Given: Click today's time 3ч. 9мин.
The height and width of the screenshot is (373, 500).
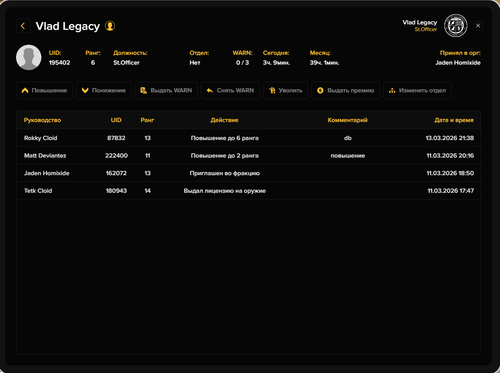Looking at the screenshot, I should 276,63.
